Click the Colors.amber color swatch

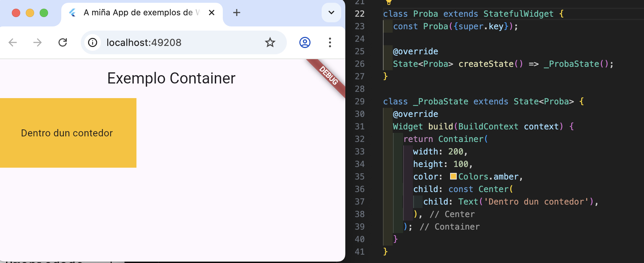pos(453,176)
